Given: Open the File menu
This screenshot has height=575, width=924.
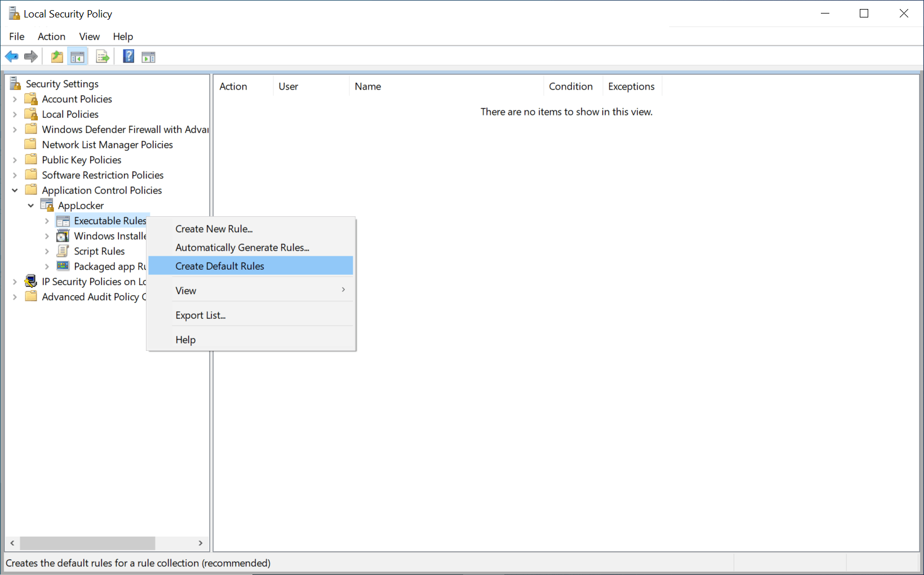Looking at the screenshot, I should [x=16, y=36].
